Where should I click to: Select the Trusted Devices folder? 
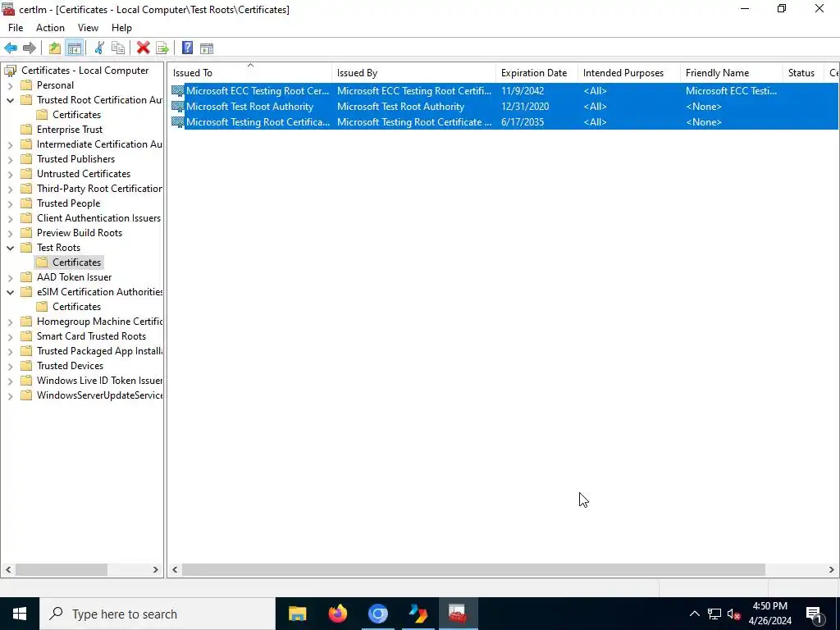71,366
